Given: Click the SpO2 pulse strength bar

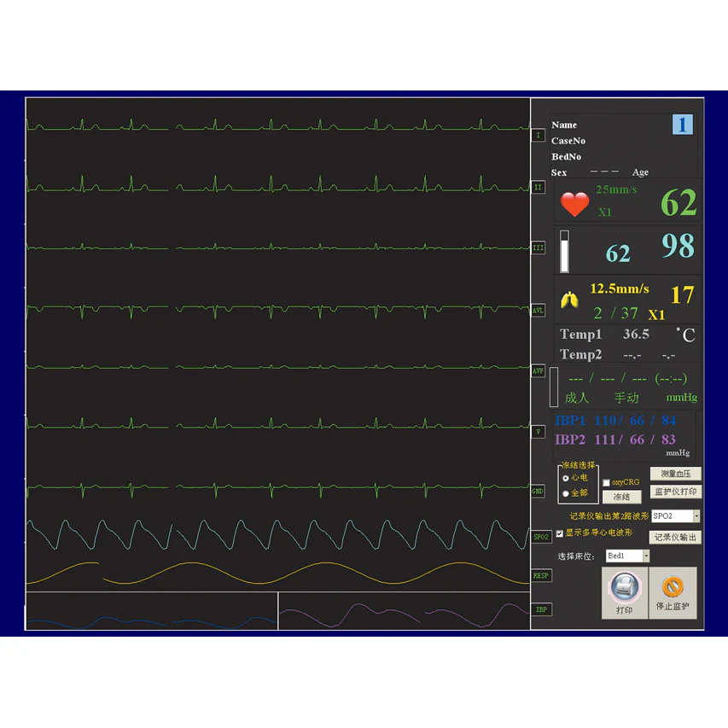Looking at the screenshot, I should coord(565,251).
